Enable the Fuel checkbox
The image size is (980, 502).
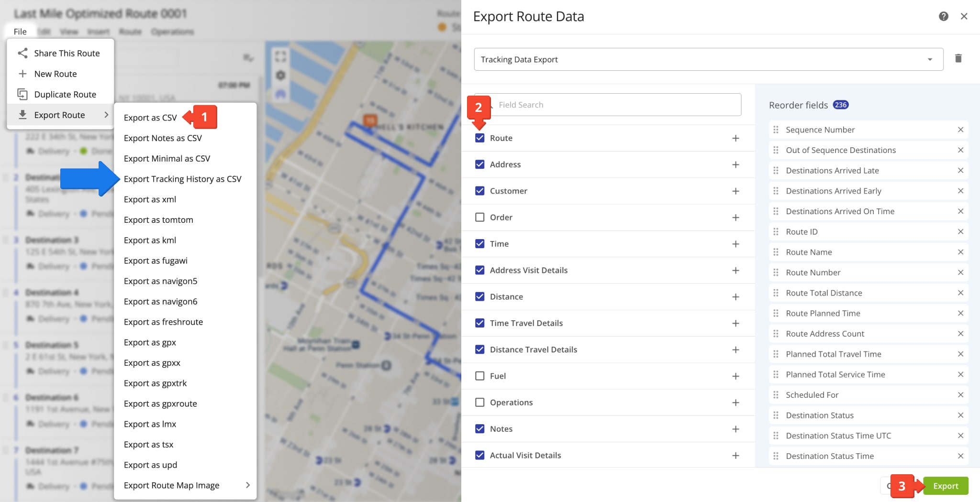(x=479, y=376)
